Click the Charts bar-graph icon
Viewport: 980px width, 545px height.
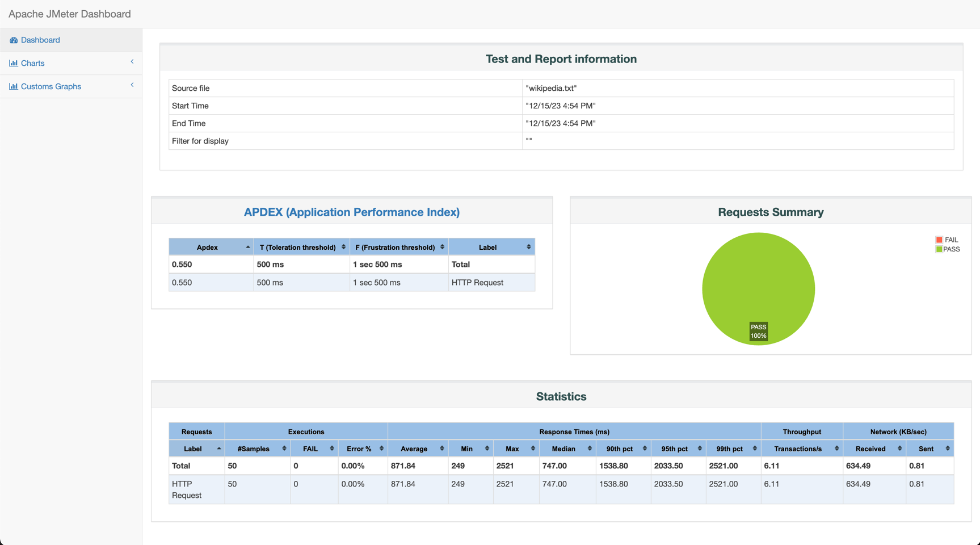14,64
